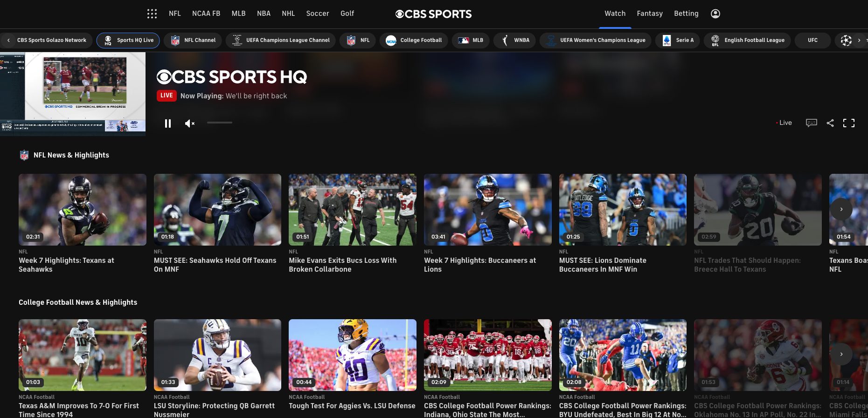
Task: Show next College Football highlights with arrow
Action: pyautogui.click(x=841, y=354)
